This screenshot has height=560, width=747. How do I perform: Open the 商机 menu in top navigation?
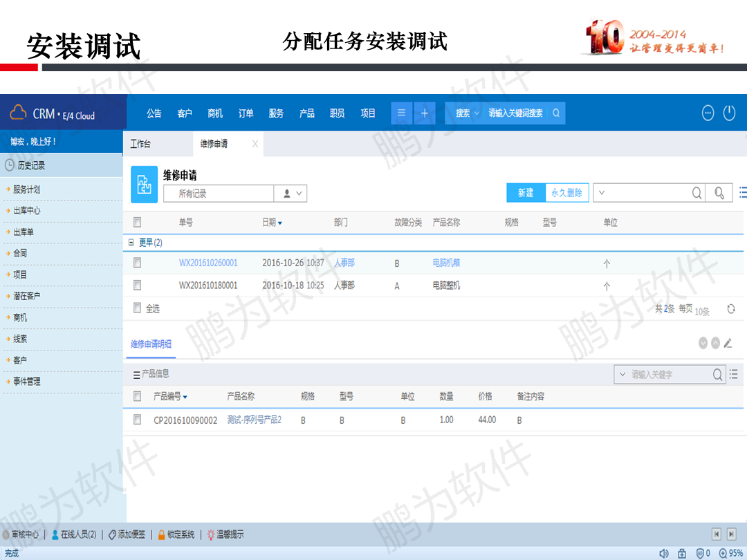point(215,113)
